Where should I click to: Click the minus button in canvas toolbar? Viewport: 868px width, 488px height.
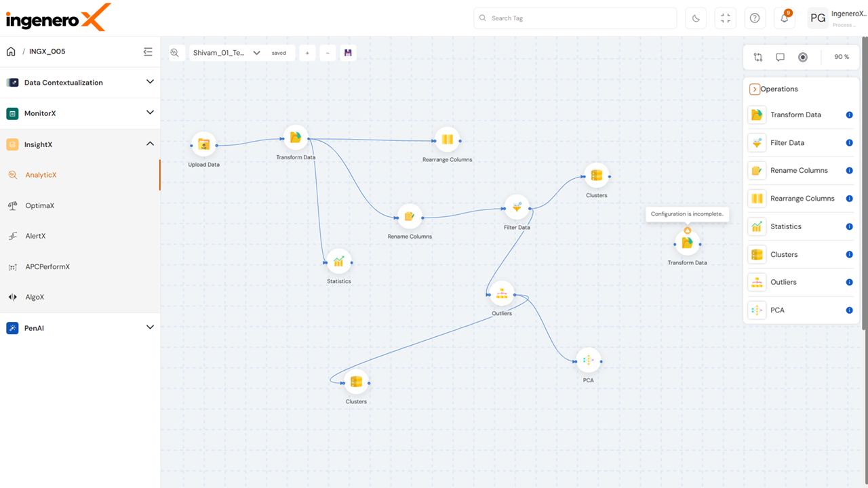click(x=328, y=53)
